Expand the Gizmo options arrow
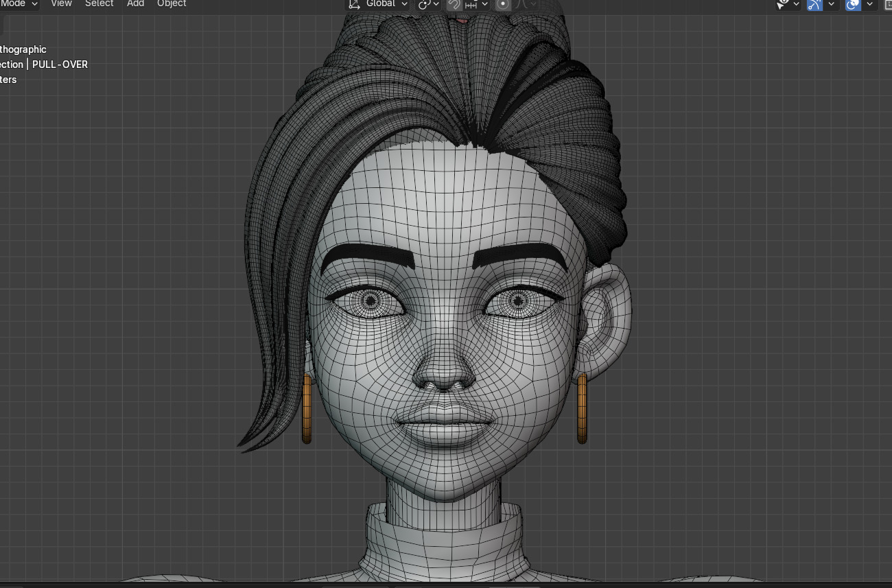The width and height of the screenshot is (892, 588). point(832,4)
